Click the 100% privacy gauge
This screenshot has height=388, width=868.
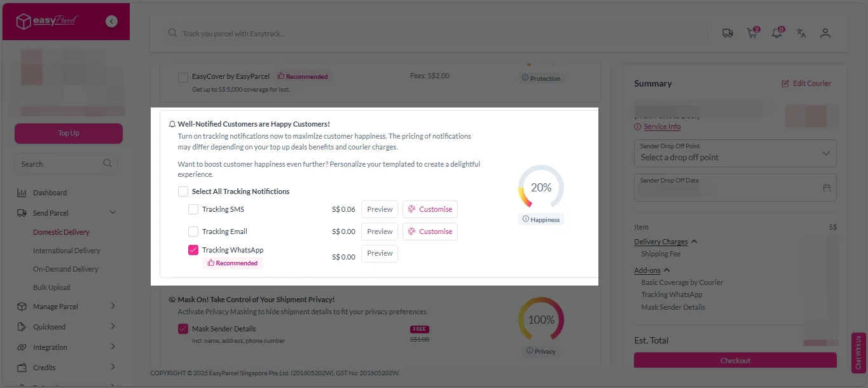tap(541, 319)
